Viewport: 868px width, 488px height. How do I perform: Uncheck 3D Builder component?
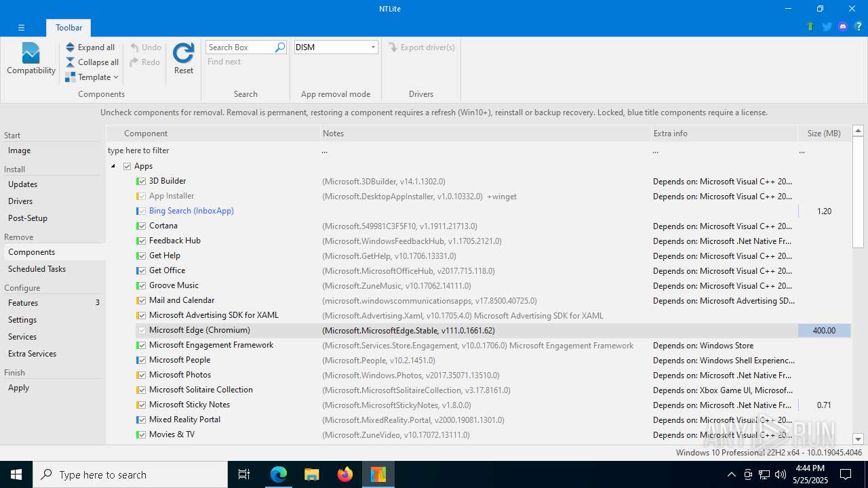point(141,181)
